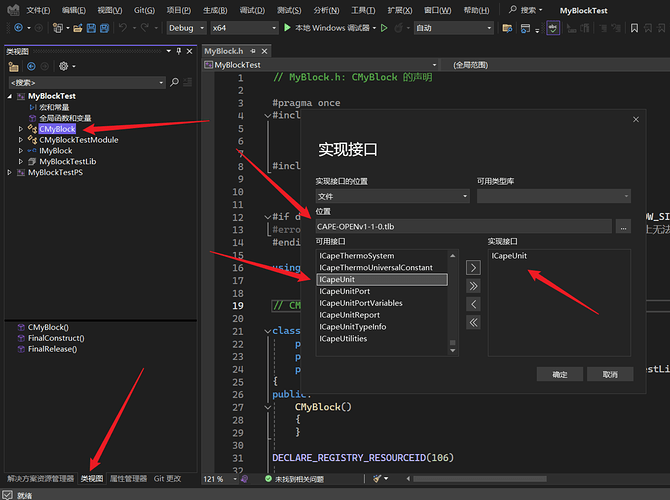Switch to the 解决方案资源管理器 tab
This screenshot has width=670, height=500.
coord(41,479)
